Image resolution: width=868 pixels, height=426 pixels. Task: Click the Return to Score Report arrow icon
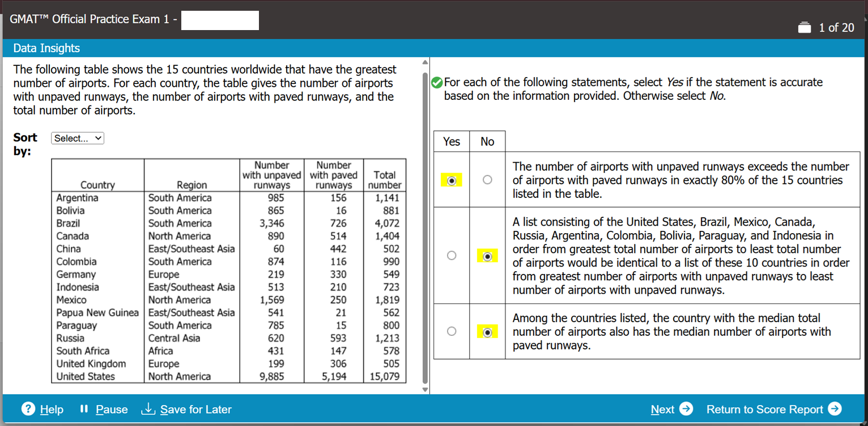click(835, 409)
